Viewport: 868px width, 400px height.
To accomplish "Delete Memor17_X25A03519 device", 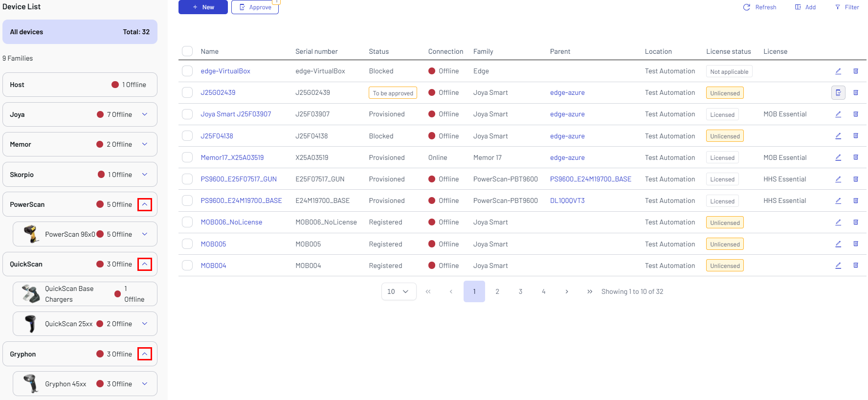I will coord(856,157).
